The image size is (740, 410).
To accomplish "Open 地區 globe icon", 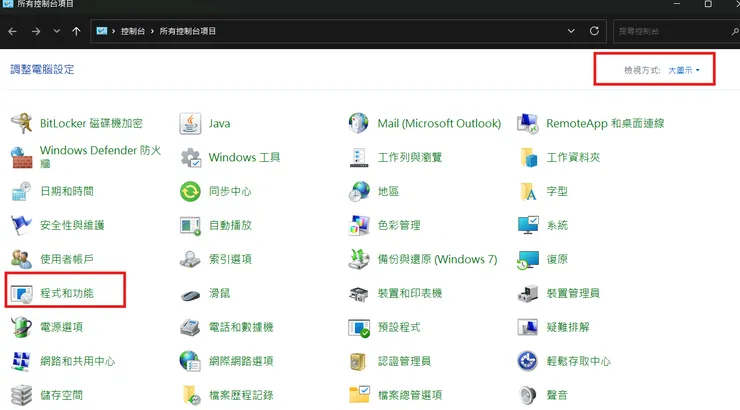I will click(x=359, y=192).
